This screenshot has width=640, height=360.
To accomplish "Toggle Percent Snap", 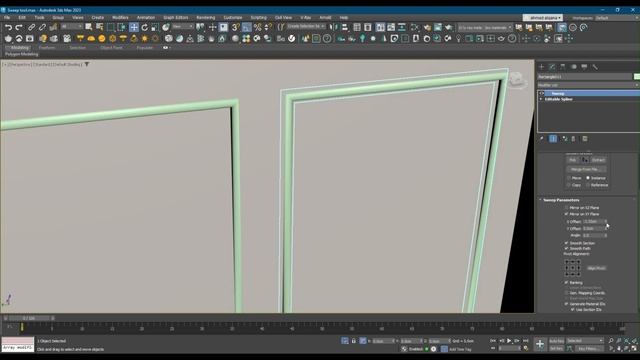I will coord(258,27).
